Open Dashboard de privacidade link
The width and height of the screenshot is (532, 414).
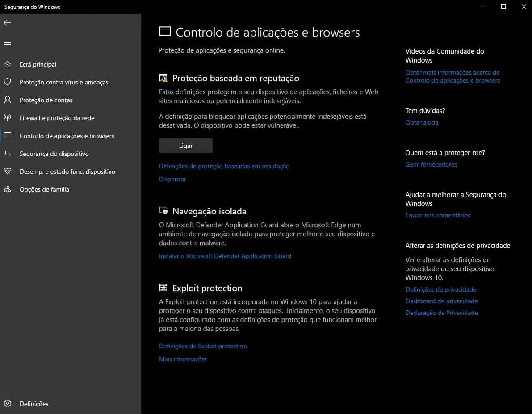point(441,301)
